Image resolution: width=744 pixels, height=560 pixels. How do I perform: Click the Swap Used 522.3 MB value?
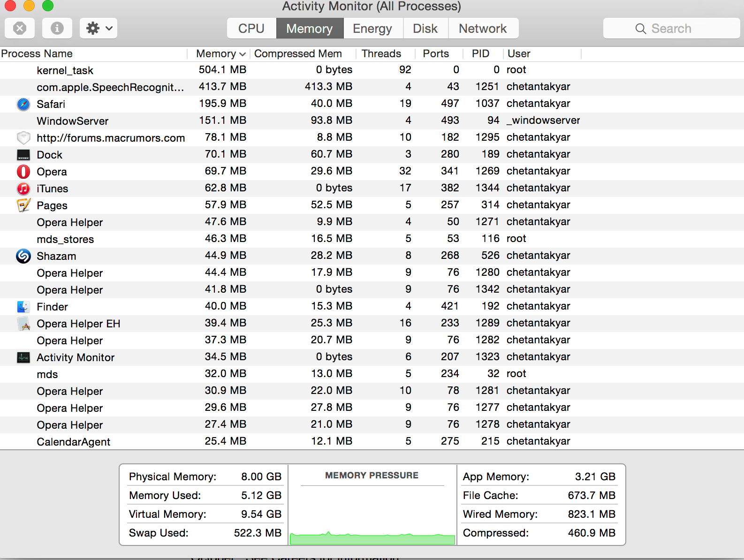click(x=258, y=533)
